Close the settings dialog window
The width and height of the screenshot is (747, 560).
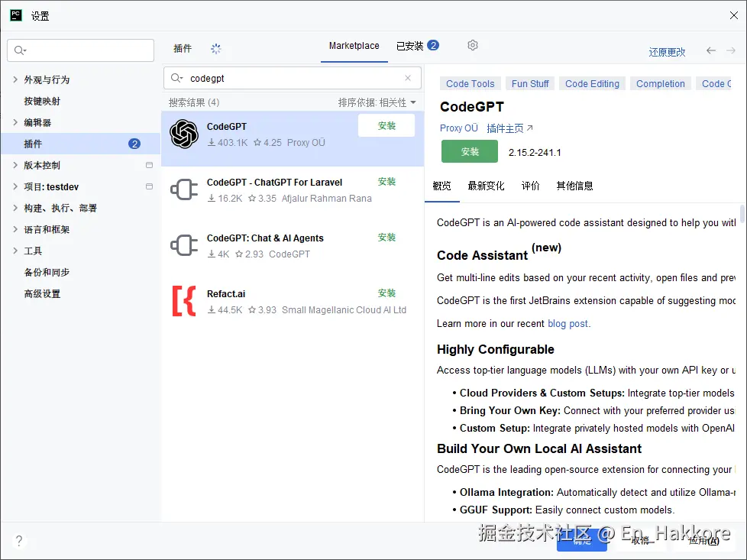click(x=734, y=15)
